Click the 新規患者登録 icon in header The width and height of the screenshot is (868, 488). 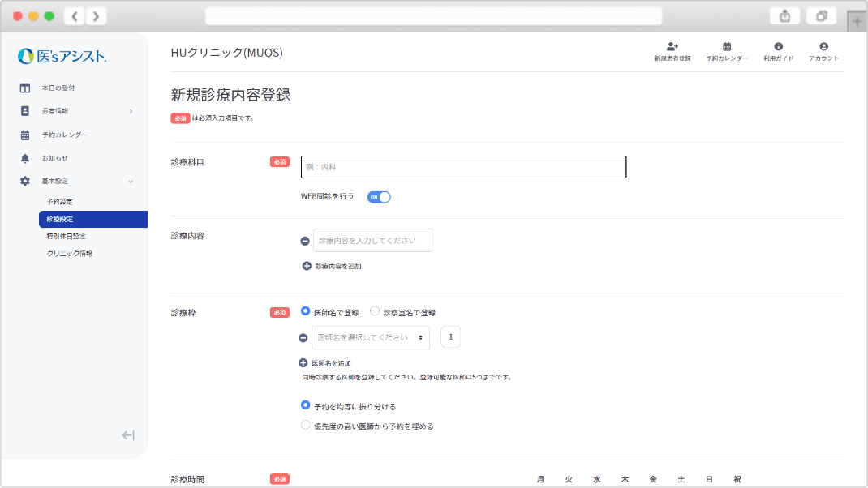pyautogui.click(x=672, y=47)
